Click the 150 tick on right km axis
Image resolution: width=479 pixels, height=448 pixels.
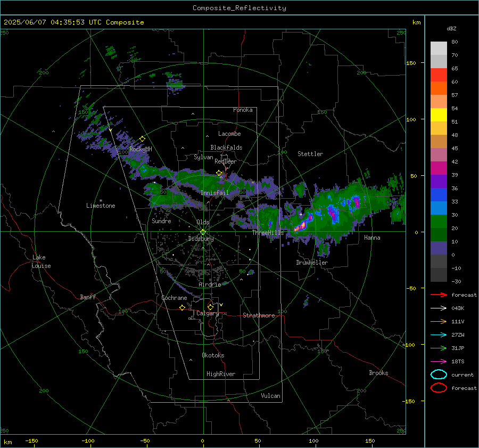(x=411, y=63)
